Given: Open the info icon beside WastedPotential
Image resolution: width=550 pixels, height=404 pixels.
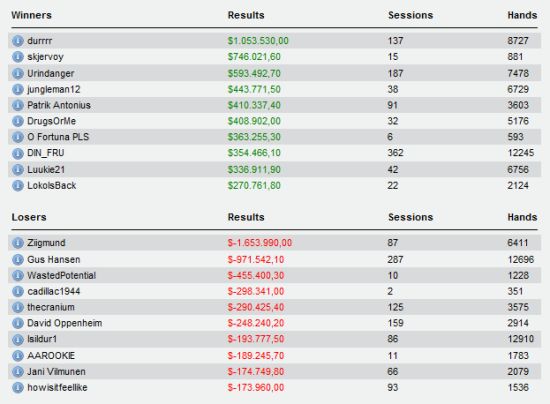Looking at the screenshot, I should coord(18,275).
